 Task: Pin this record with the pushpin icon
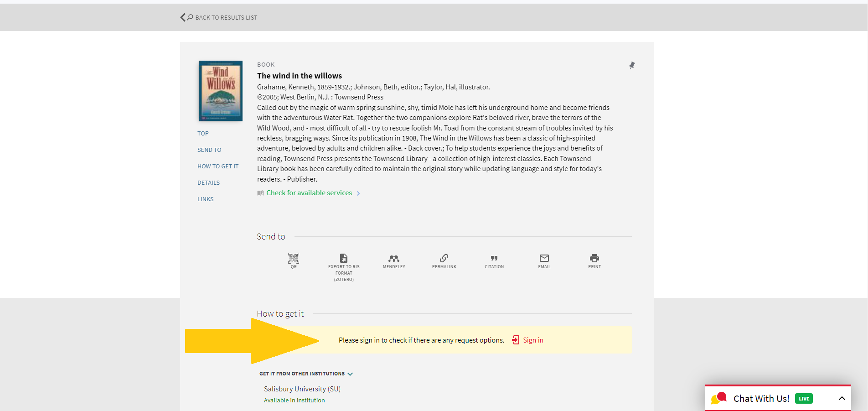pyautogui.click(x=632, y=65)
